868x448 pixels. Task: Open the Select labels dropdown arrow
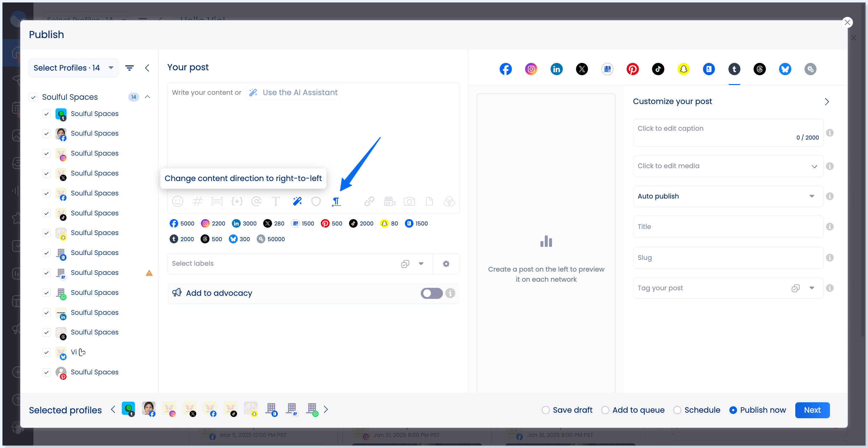click(421, 264)
